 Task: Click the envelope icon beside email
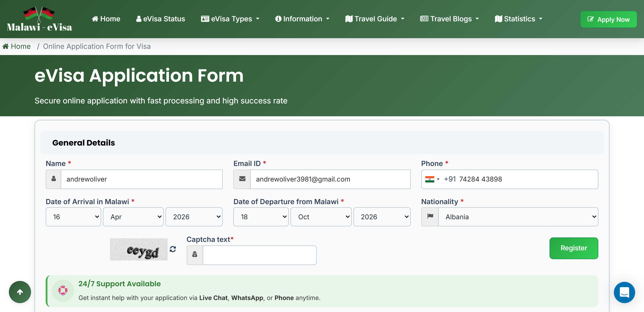[x=242, y=179]
